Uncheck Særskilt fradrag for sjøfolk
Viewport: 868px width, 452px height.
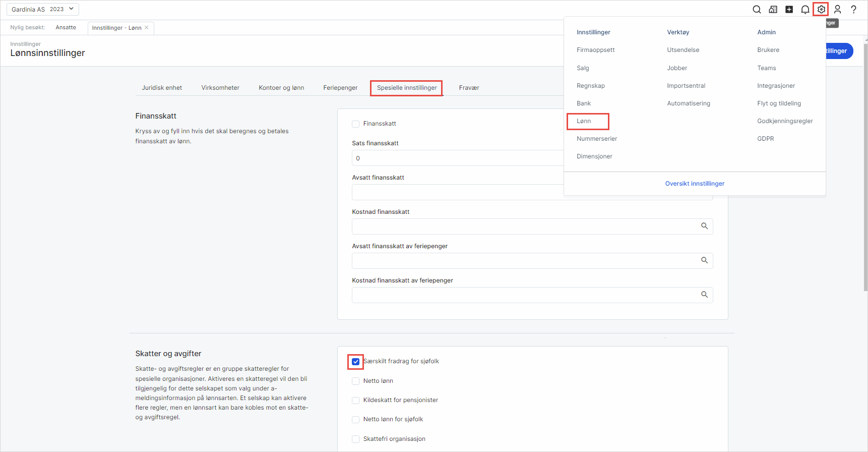[356, 362]
